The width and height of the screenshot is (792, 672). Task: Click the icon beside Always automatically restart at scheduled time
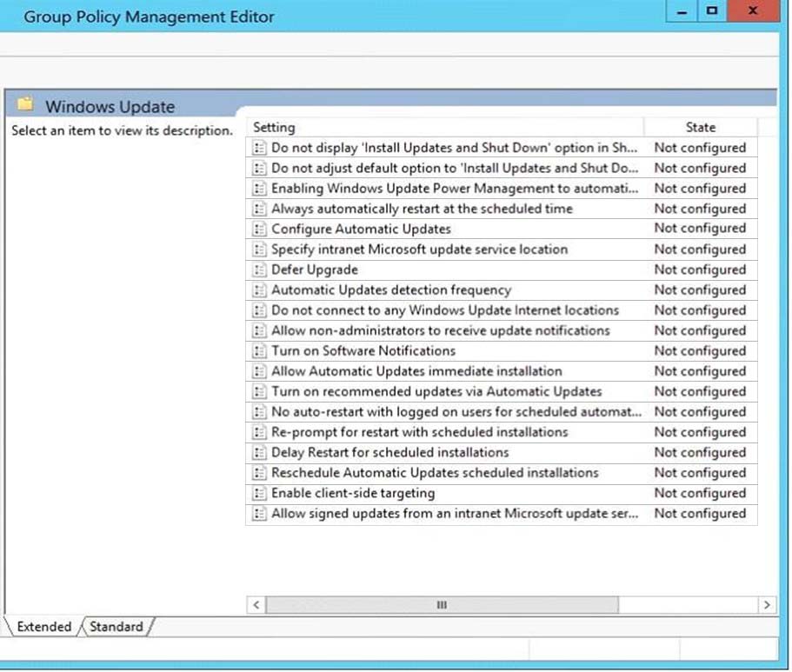click(259, 209)
